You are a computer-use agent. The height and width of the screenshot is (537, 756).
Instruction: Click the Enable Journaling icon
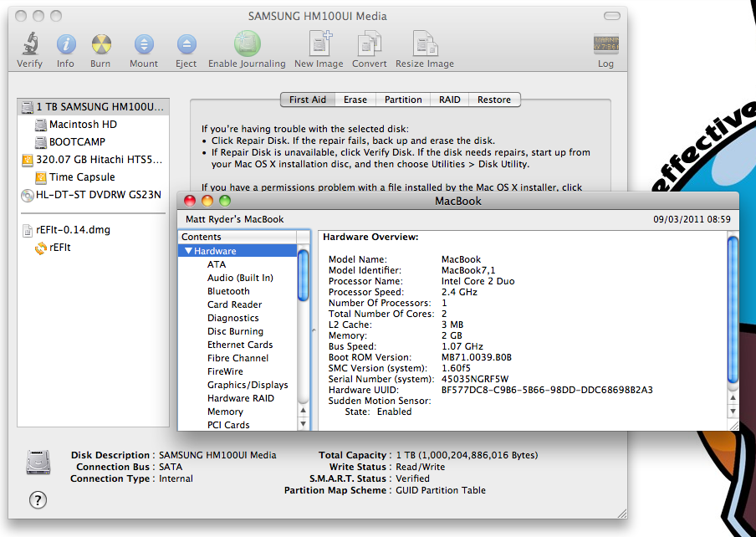point(248,43)
